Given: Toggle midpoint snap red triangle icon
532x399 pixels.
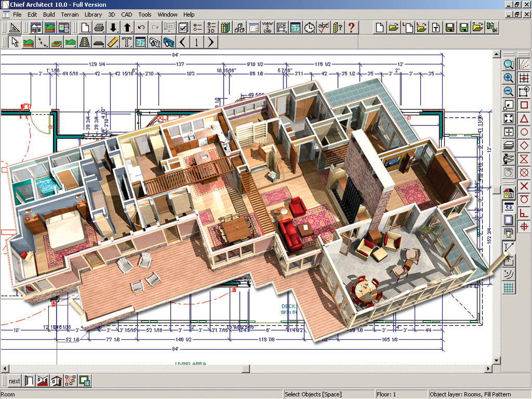Looking at the screenshot, I should coord(524,119).
